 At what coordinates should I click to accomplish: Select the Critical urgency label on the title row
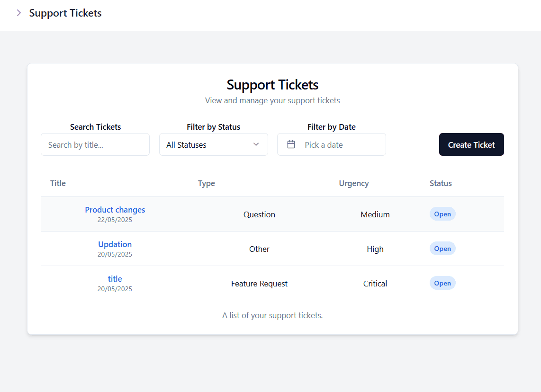pos(375,283)
